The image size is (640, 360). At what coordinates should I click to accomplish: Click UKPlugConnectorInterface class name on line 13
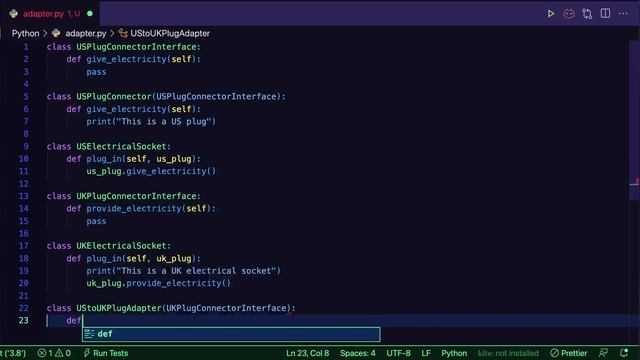(137, 196)
